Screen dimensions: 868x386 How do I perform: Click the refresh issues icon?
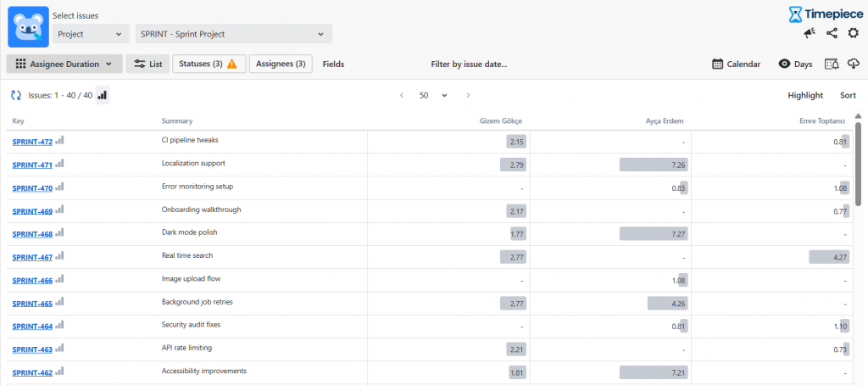pos(16,96)
